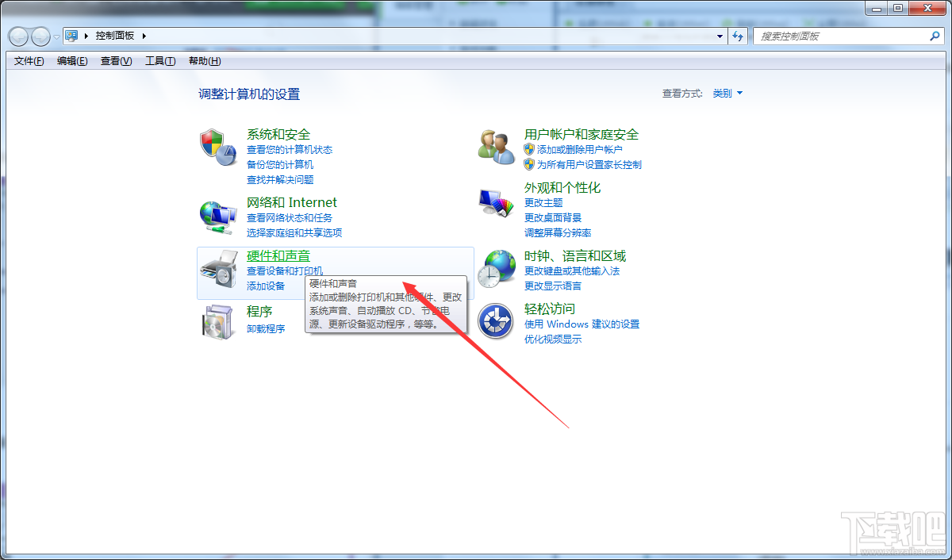The width and height of the screenshot is (952, 560).
Task: Open the 用户帐户和家庭安全 heading
Action: 582,134
